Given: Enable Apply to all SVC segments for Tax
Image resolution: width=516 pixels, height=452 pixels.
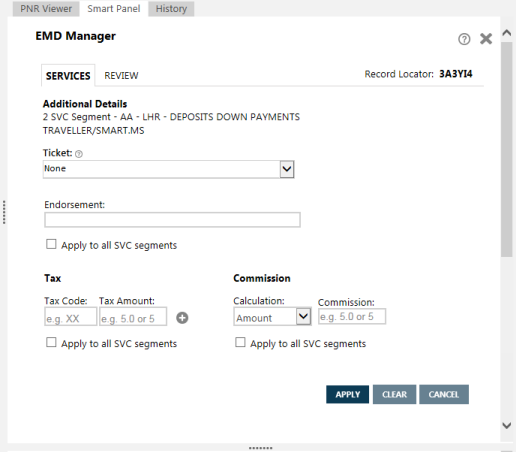Looking at the screenshot, I should [x=51, y=342].
